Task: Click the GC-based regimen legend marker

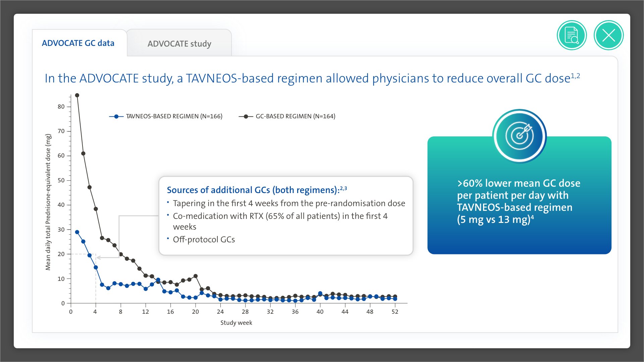Action: [246, 116]
